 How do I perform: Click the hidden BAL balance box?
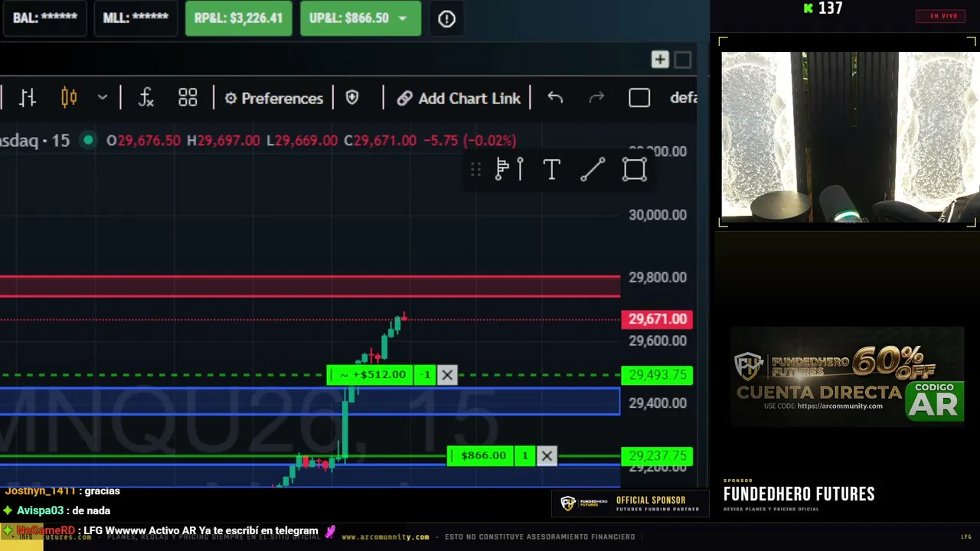pos(45,18)
